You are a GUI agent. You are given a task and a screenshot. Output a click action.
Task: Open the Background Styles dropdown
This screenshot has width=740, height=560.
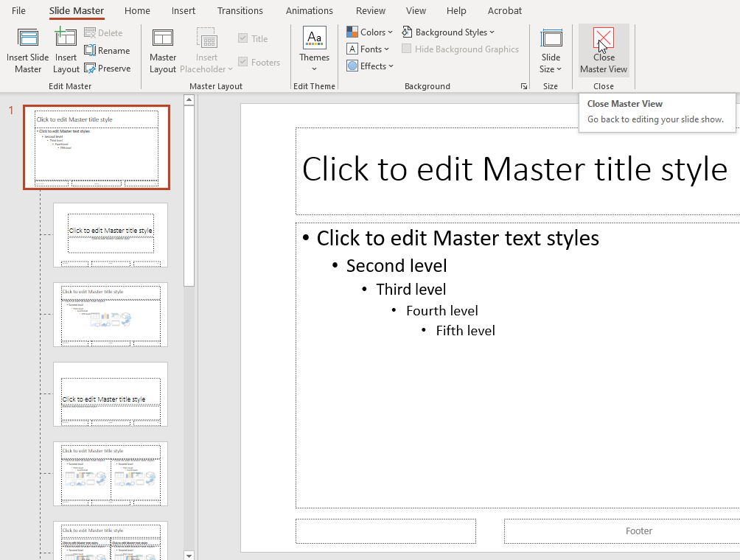[x=449, y=32]
